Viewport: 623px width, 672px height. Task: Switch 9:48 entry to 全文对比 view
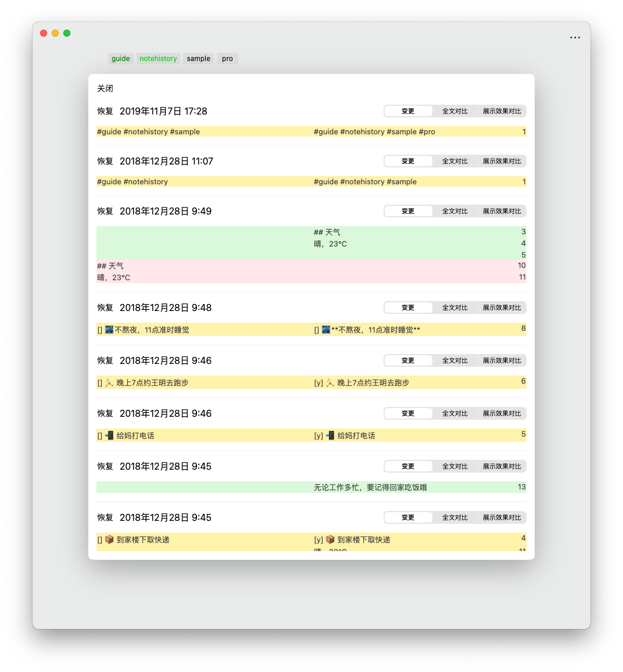click(x=454, y=308)
